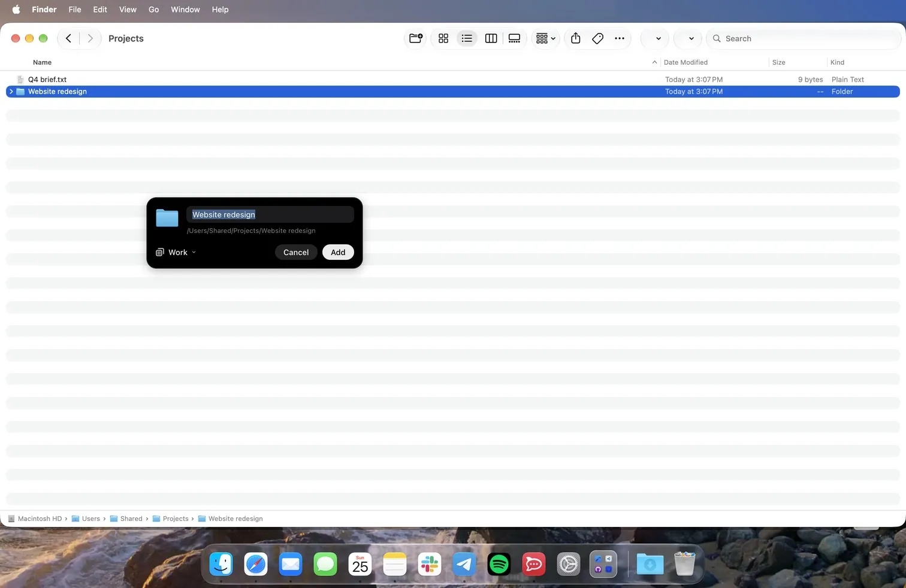Viewport: 906px width, 588px height.
Task: Switch Finder to column view
Action: point(491,38)
